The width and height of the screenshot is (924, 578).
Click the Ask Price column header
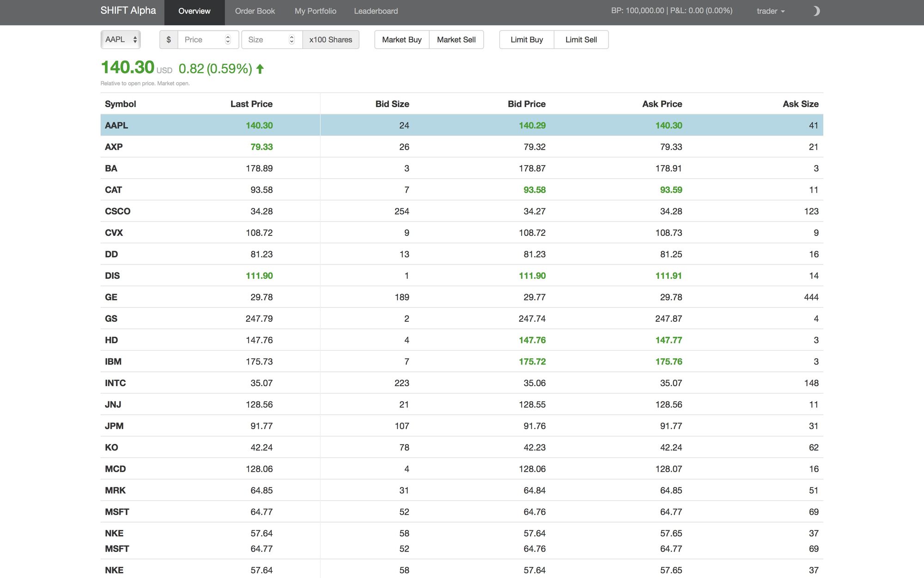pyautogui.click(x=662, y=104)
